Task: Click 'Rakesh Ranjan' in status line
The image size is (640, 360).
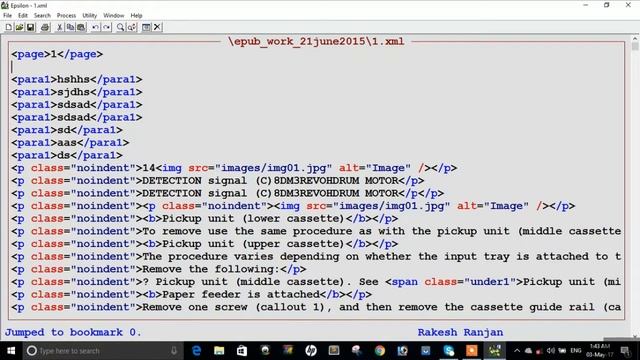Action: pyautogui.click(x=460, y=332)
